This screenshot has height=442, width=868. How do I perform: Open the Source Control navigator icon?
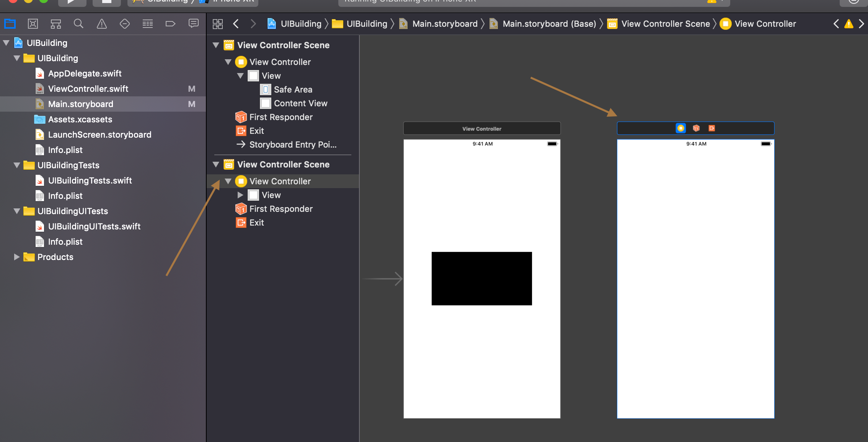point(33,24)
